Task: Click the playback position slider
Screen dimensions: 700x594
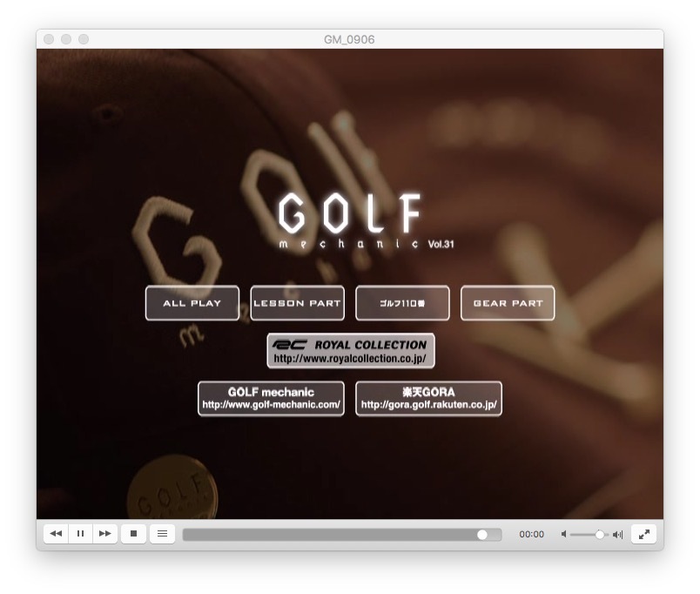Action: pyautogui.click(x=342, y=535)
